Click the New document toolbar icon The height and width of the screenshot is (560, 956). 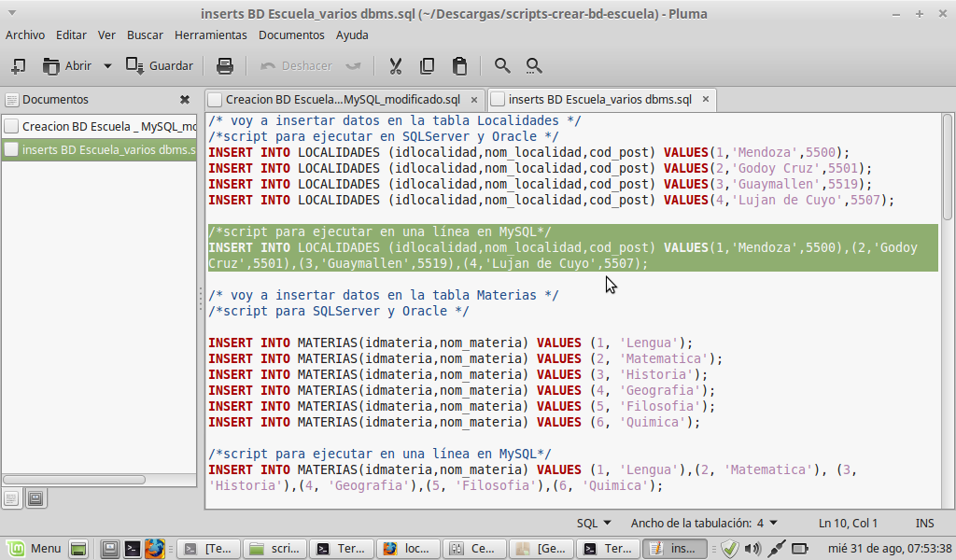tap(18, 65)
